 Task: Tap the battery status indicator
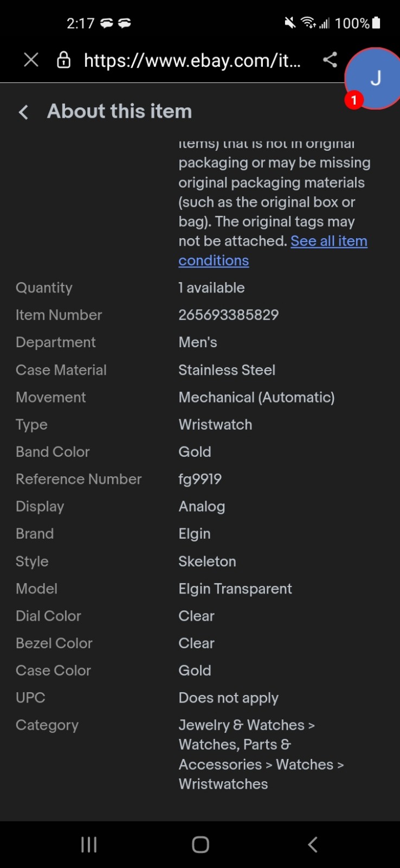(376, 23)
